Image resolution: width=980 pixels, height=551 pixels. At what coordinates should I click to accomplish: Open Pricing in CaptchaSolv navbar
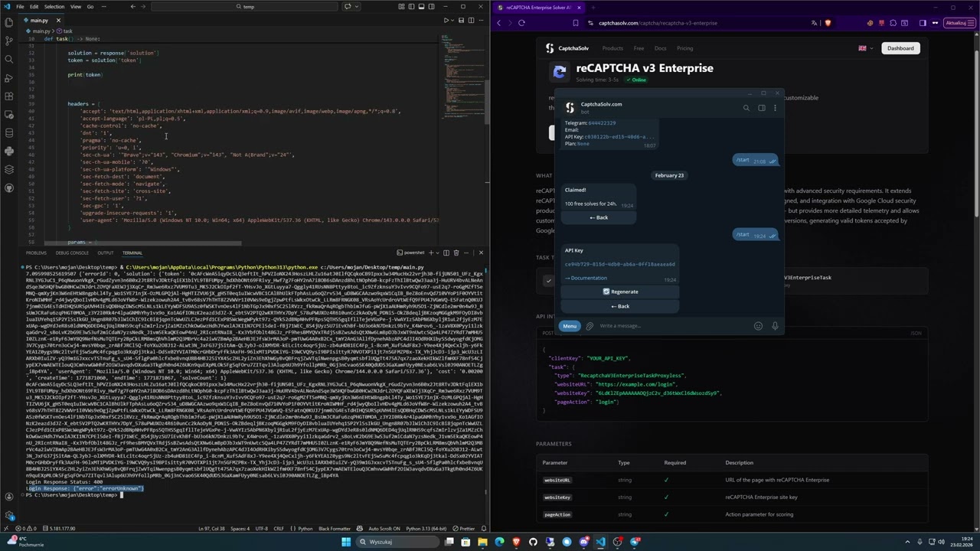684,48
